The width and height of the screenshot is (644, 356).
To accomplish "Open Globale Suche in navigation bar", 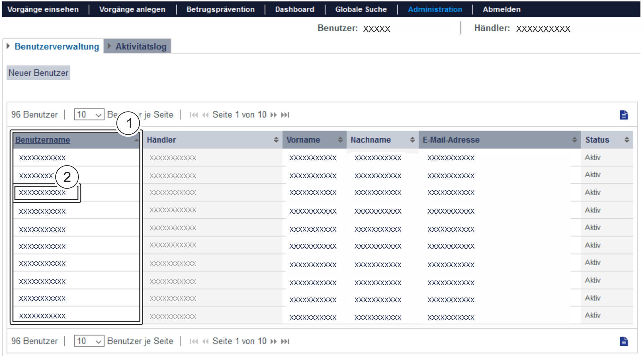I will (x=361, y=9).
